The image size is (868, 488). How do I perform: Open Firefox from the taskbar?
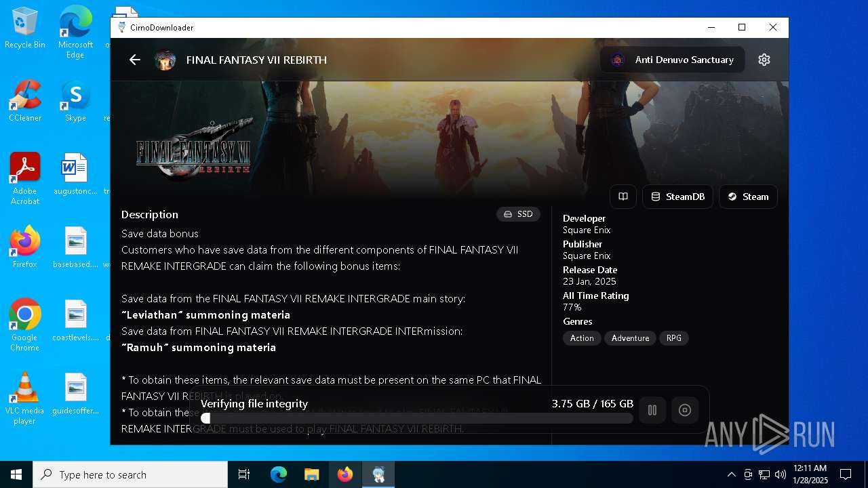[345, 474]
